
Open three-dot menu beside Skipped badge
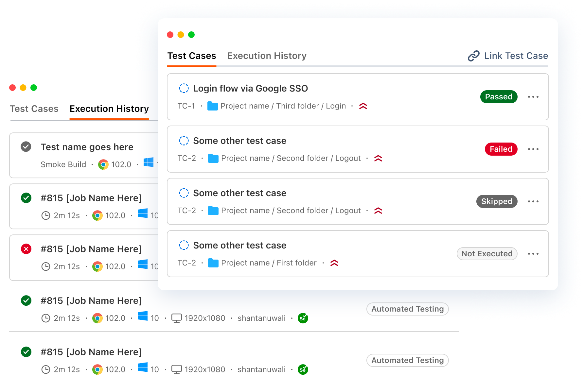[x=533, y=201]
